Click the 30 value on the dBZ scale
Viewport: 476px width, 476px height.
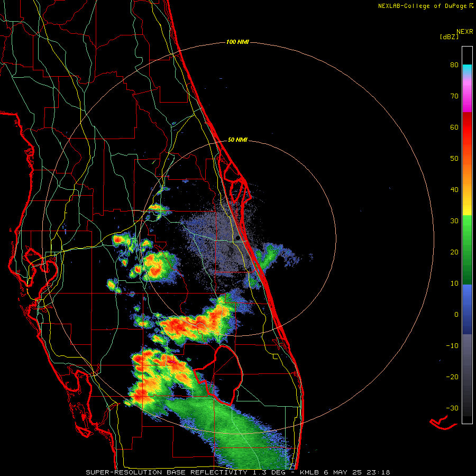click(454, 221)
